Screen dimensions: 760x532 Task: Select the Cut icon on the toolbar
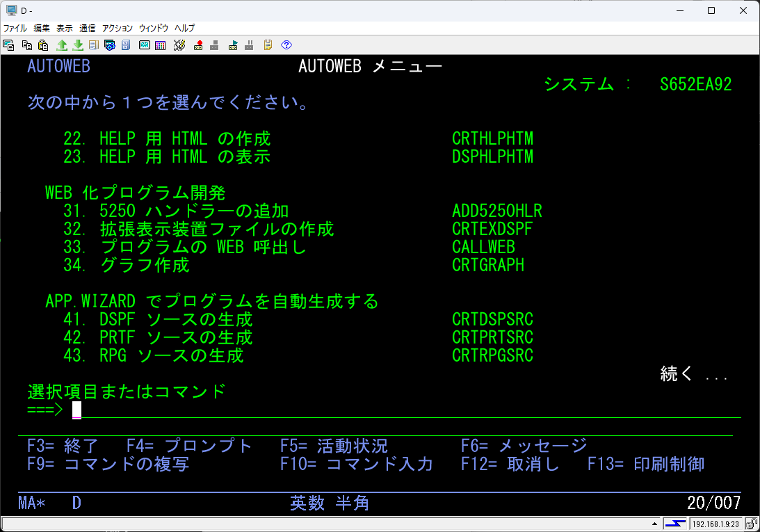pos(8,45)
